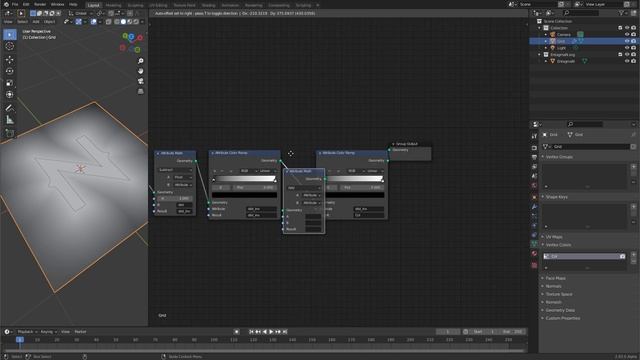Open the timeline Keying menu

(49, 332)
